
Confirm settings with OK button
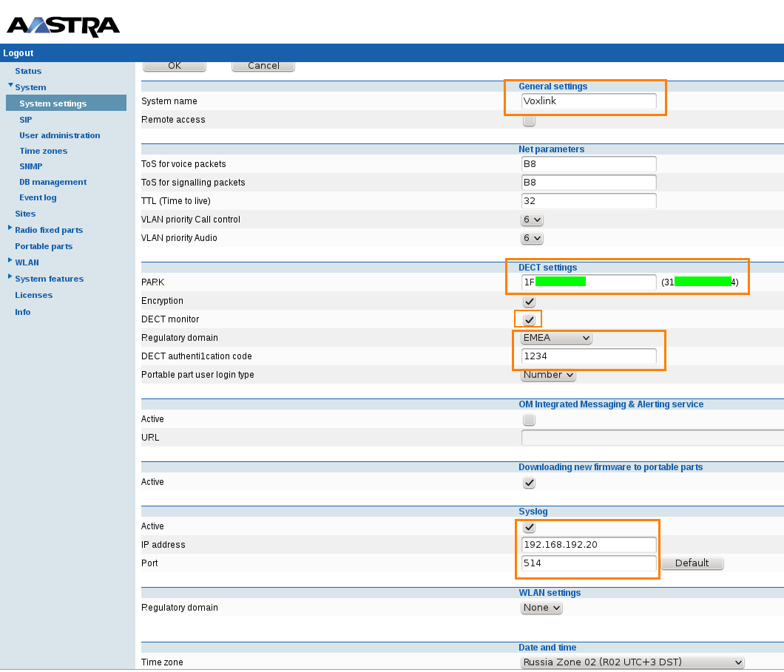click(x=175, y=66)
